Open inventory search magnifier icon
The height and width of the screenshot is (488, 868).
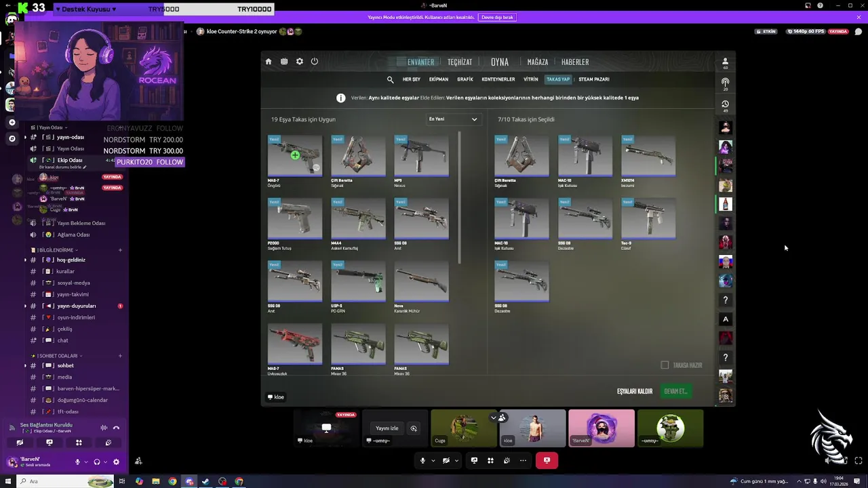391,79
